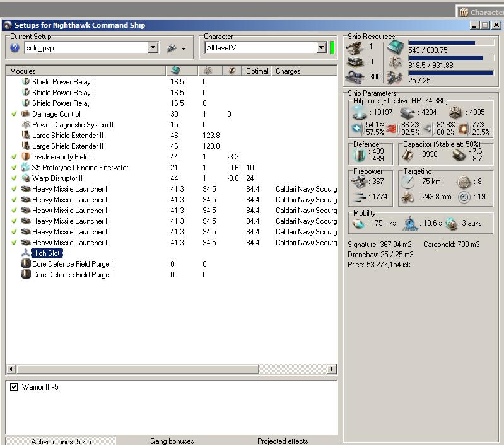Image resolution: width=504 pixels, height=445 pixels.
Task: Open the Active drones 5 / 5 tab
Action: [61, 441]
